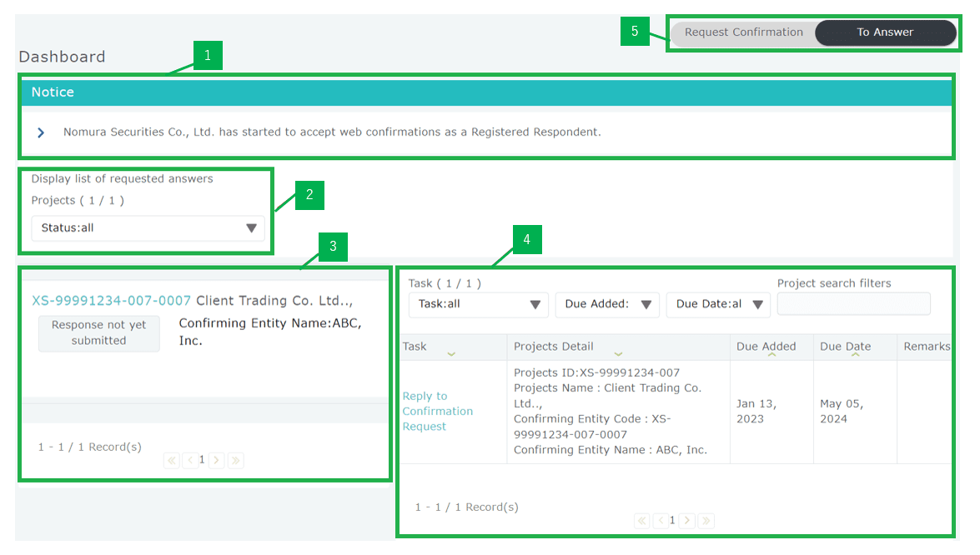The image size is (980, 555).
Task: Open the Due Date filter dropdown
Action: 718,305
